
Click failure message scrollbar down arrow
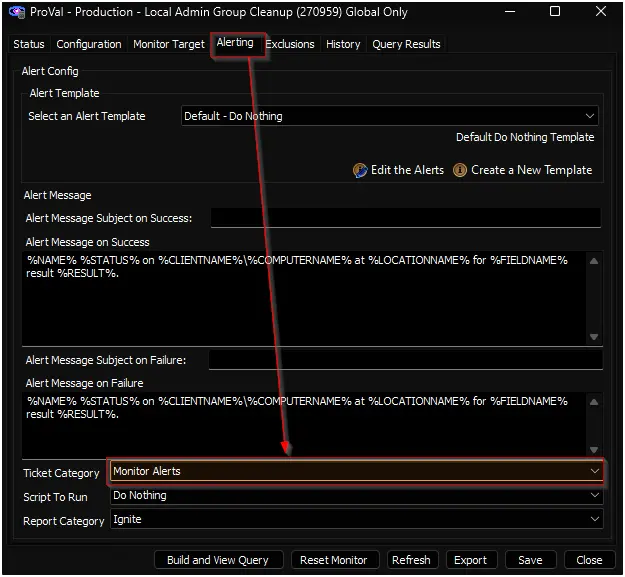pos(594,450)
